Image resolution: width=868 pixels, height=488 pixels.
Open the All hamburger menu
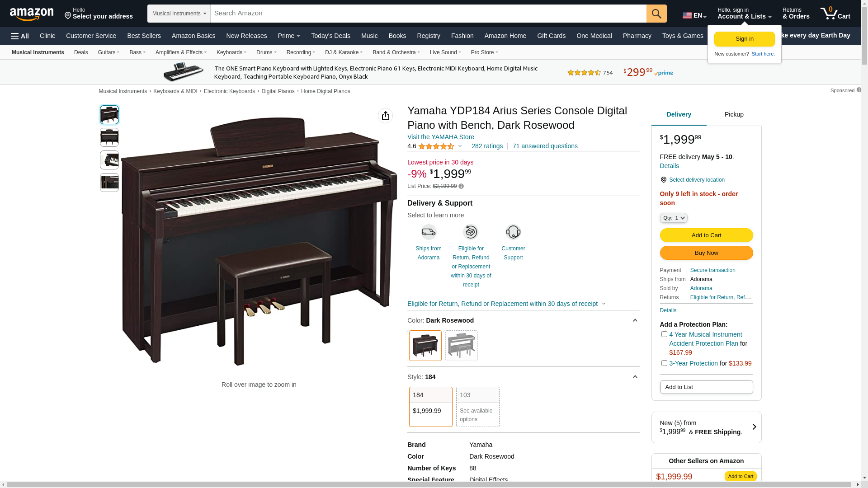pos(20,36)
